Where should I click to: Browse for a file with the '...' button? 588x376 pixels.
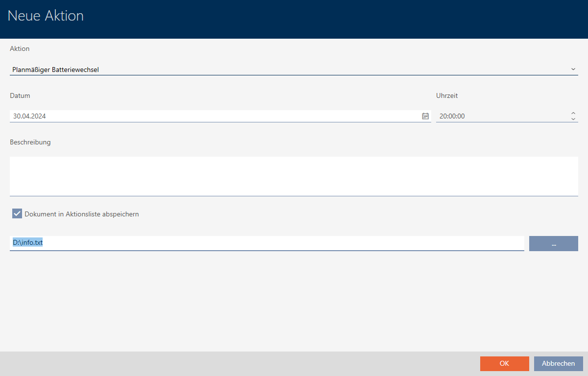[553, 243]
